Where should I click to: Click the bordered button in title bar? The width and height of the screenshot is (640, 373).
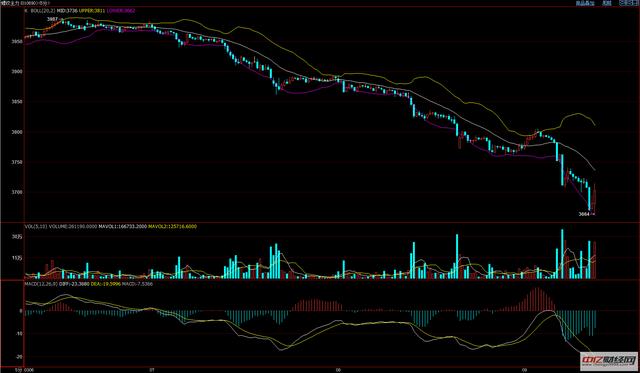(x=628, y=3)
